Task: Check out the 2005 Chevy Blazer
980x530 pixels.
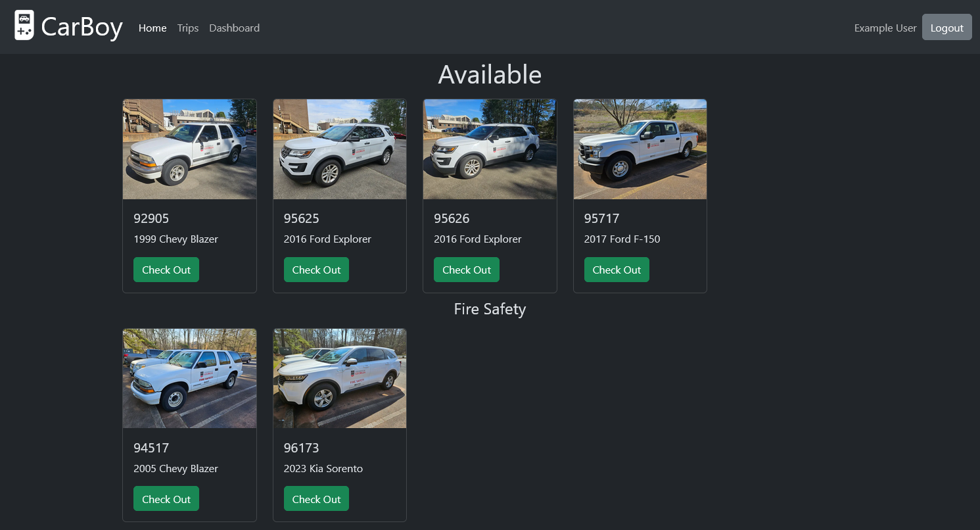Action: (166, 499)
